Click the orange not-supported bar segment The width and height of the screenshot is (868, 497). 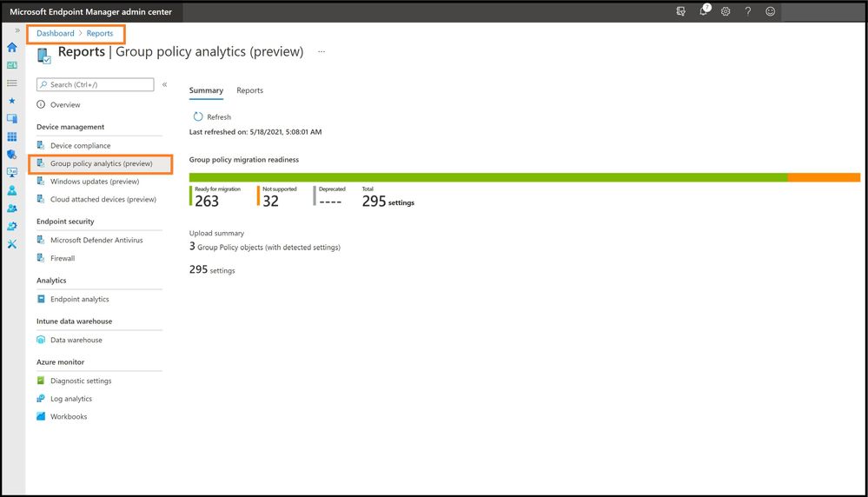point(824,177)
